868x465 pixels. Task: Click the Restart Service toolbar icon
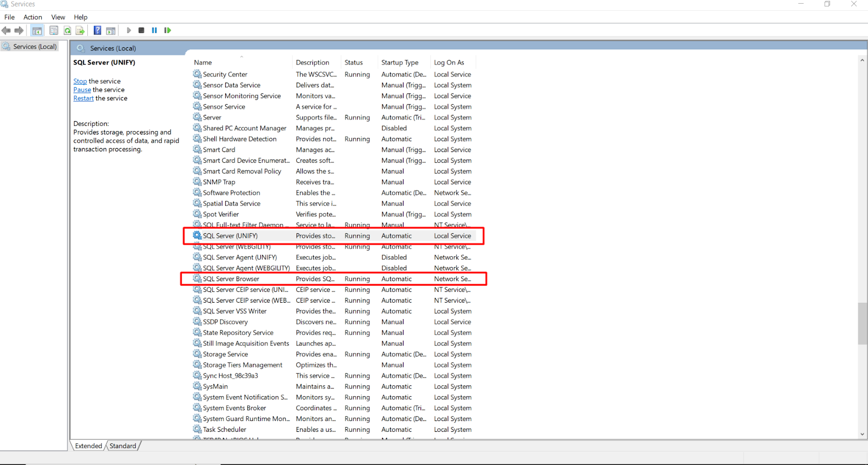coord(168,30)
